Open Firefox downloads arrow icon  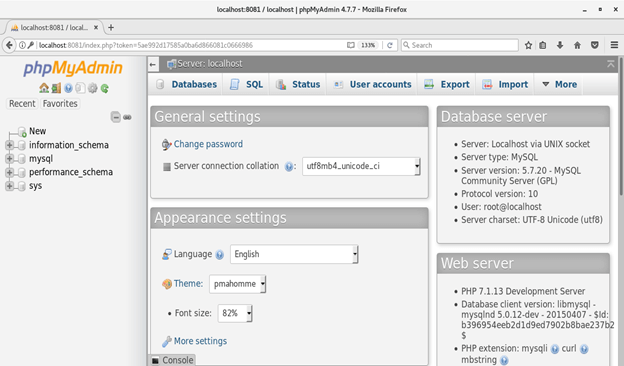[x=560, y=45]
